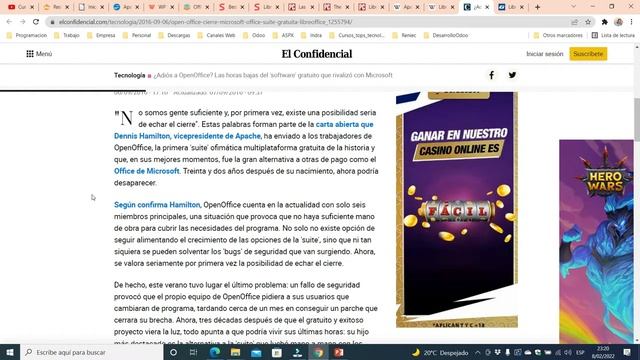Open the tab search dropdown arrow

tap(573, 7)
